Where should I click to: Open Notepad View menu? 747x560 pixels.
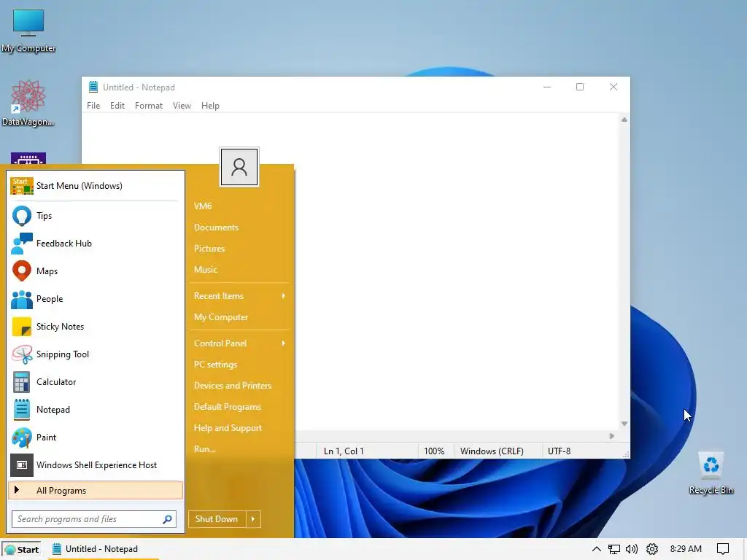click(182, 106)
